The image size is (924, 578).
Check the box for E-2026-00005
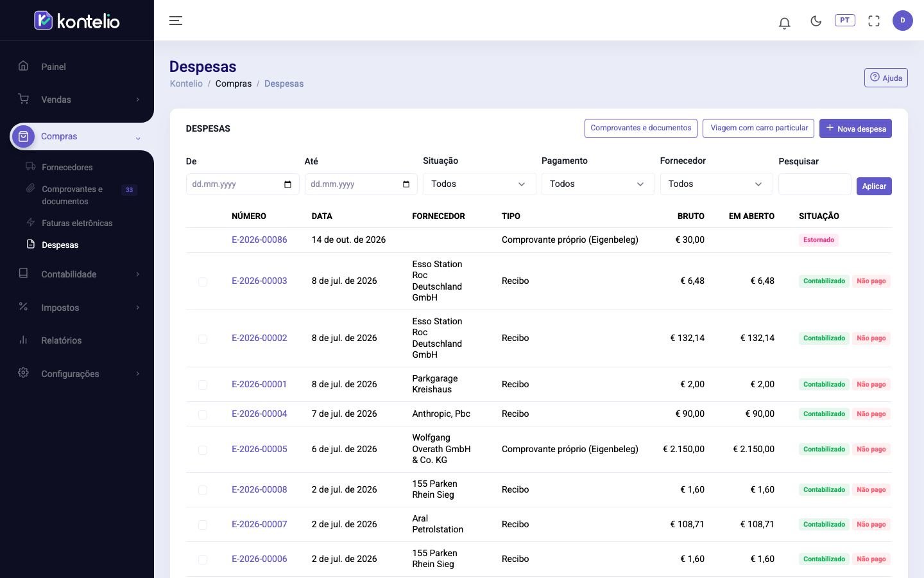(203, 450)
